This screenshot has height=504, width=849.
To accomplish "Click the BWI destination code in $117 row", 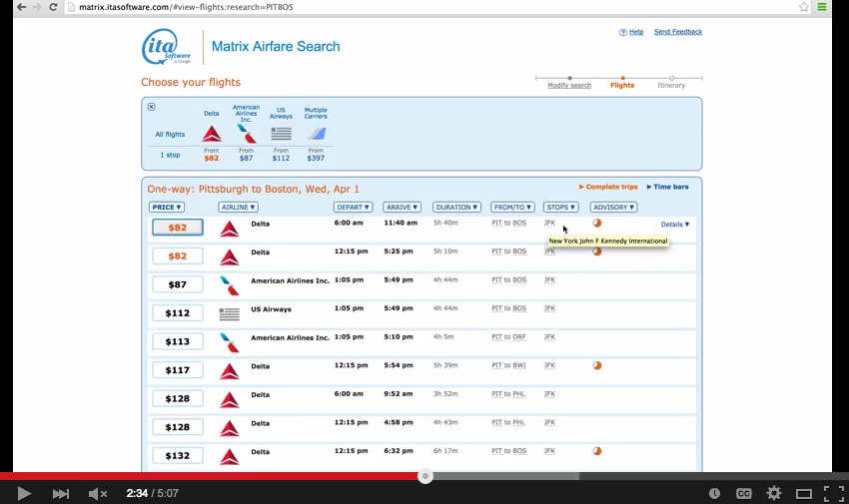I will click(519, 365).
